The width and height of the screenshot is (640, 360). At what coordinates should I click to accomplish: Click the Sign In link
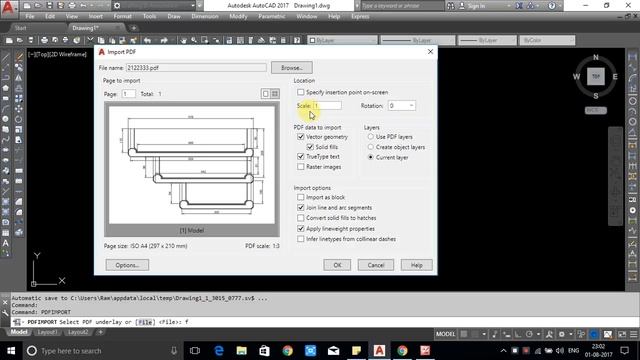476,6
